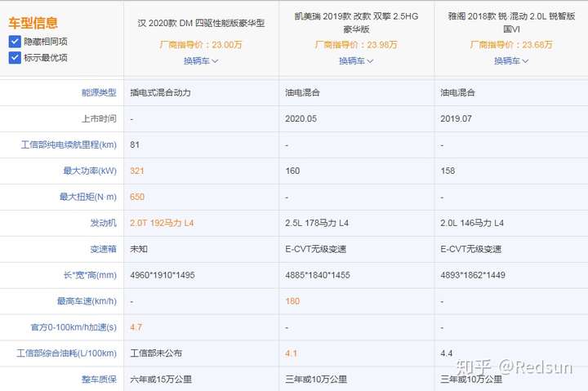
Task: Click the 发动机 row label
Action: point(103,223)
